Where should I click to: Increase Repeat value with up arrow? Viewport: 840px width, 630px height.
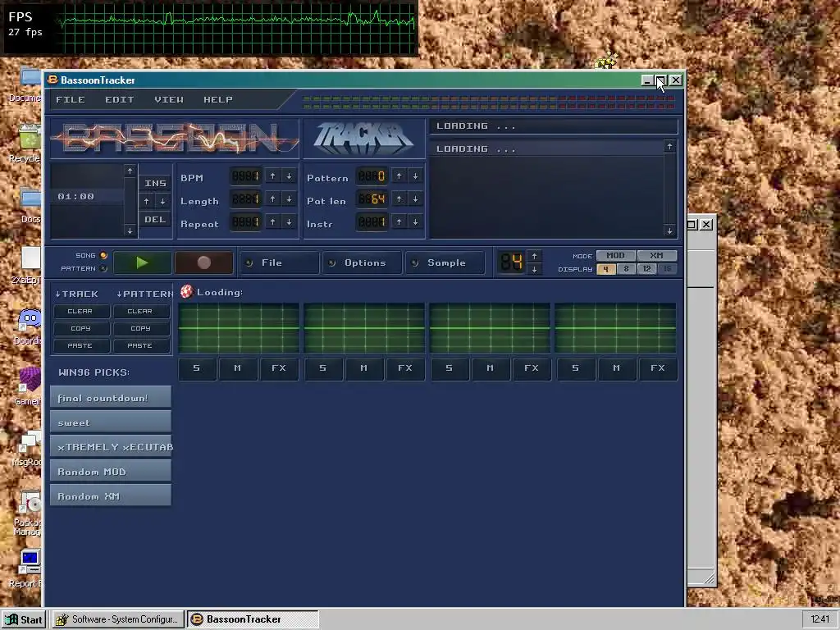[272, 221]
